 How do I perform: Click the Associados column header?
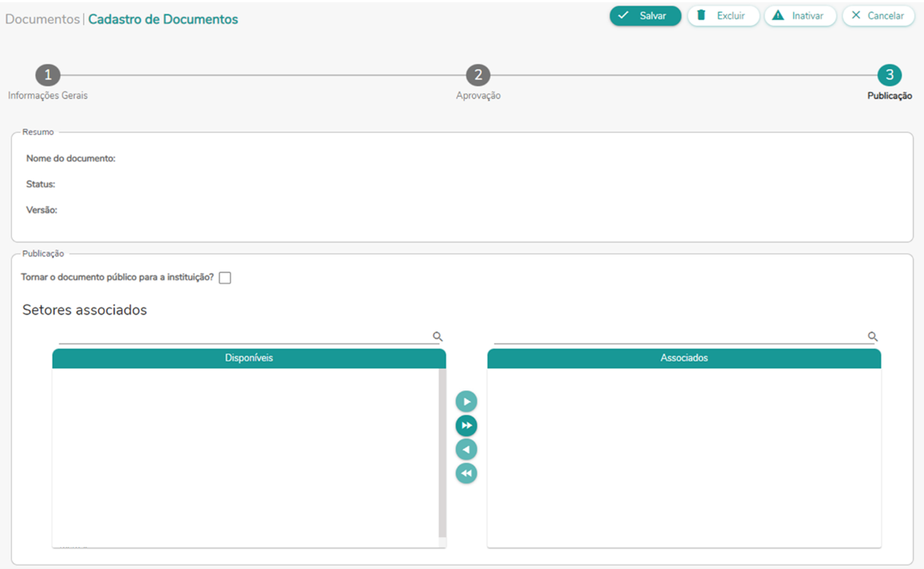(x=684, y=358)
